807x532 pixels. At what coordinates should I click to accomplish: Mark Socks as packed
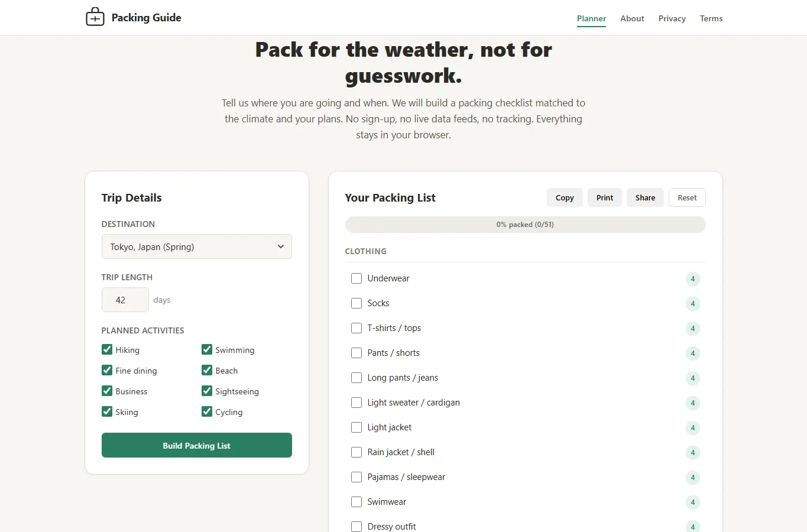tap(356, 303)
